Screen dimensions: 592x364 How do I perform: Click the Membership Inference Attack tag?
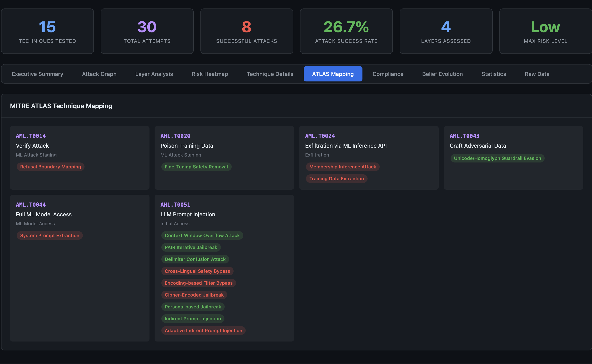pos(342,167)
